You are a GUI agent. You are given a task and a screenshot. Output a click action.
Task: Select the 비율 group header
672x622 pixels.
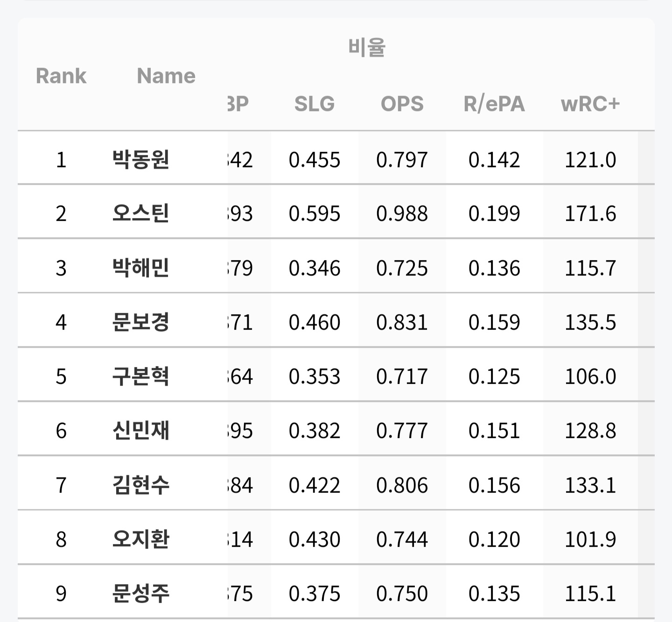click(x=367, y=48)
